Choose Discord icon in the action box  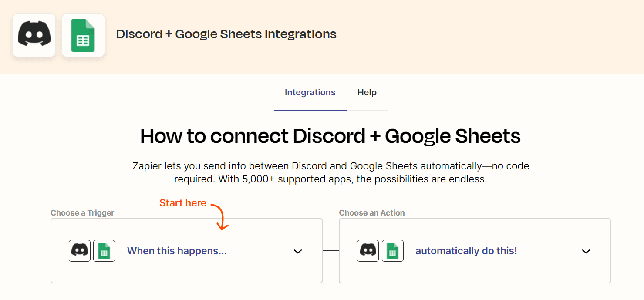(x=368, y=251)
